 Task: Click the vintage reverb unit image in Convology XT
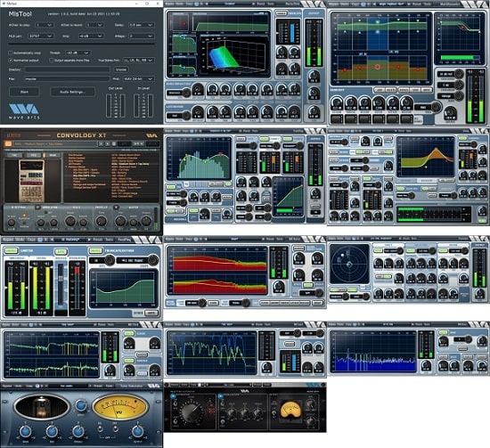(31, 181)
